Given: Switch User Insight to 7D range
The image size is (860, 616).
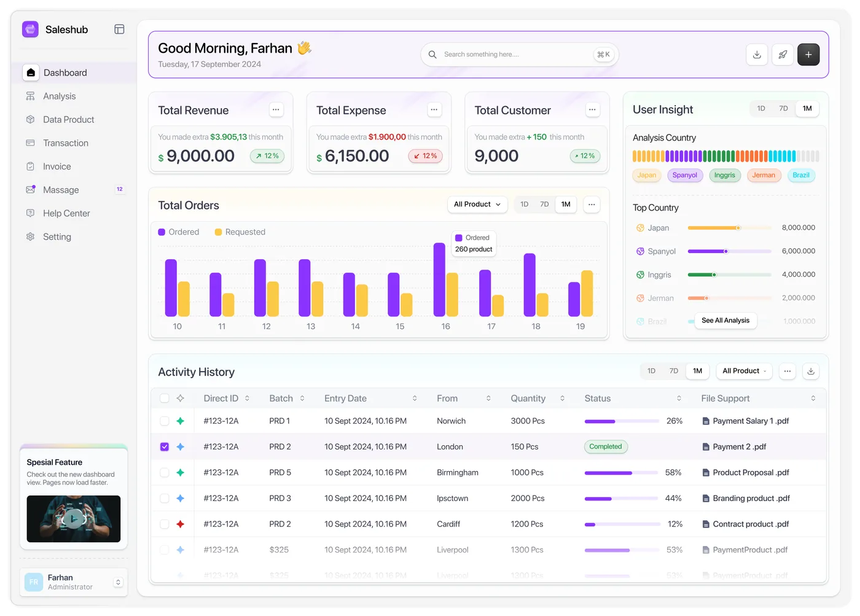Looking at the screenshot, I should [783, 109].
